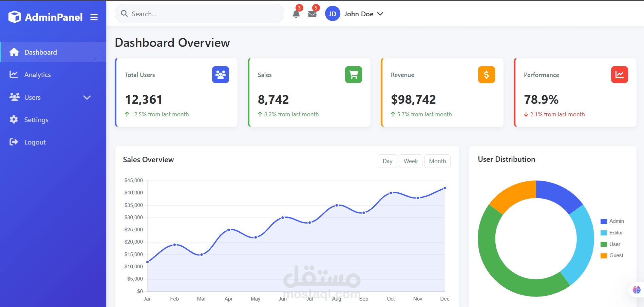Image resolution: width=644 pixels, height=307 pixels.
Task: Switch chart to Day view
Action: pos(387,161)
